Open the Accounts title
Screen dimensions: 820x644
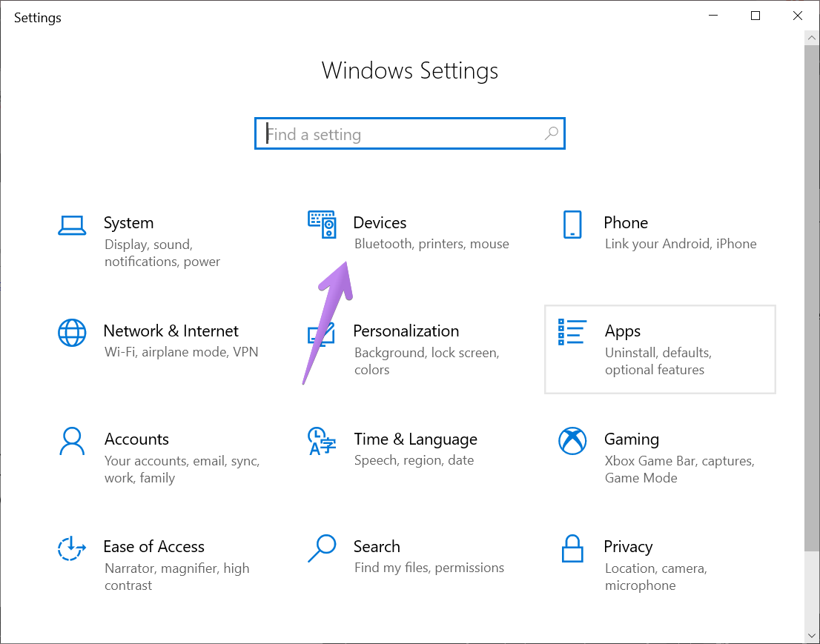[136, 439]
